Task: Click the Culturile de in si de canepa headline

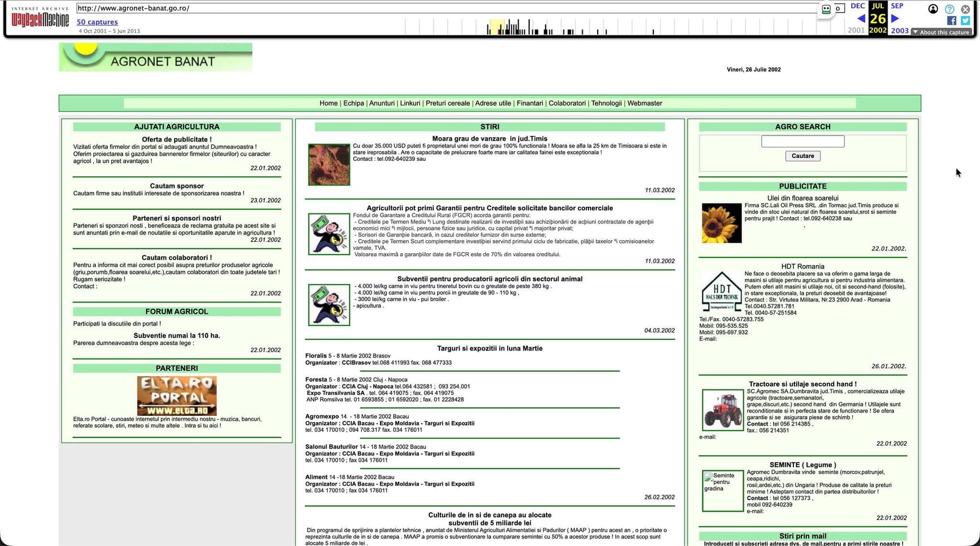Action: (490, 519)
